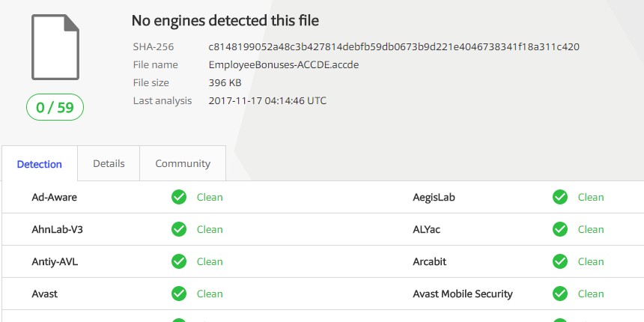Switch to the Detection tab
The height and width of the screenshot is (322, 644).
pos(39,164)
